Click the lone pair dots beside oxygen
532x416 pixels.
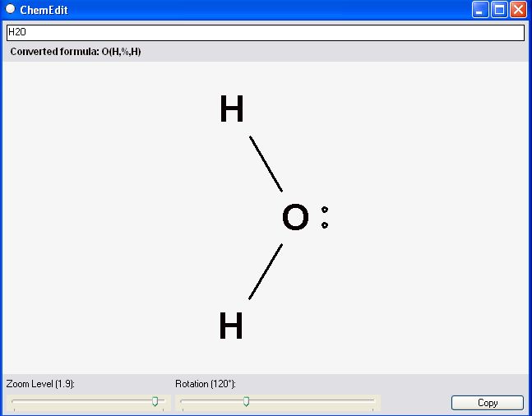[x=325, y=218]
